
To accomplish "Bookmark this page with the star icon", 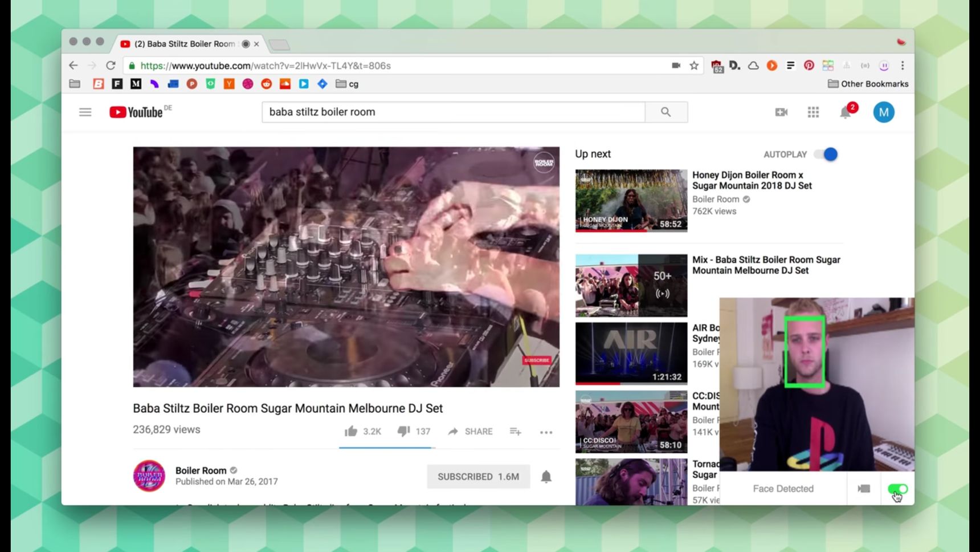I will coord(694,66).
